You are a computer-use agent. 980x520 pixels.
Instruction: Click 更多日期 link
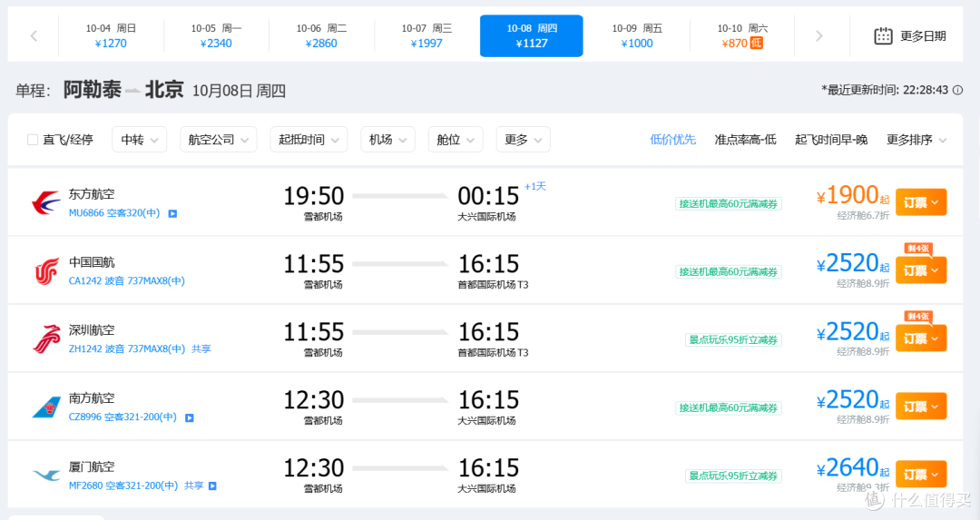tap(923, 36)
